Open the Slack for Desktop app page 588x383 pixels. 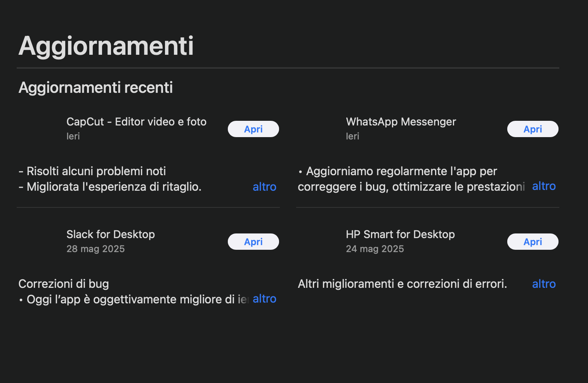pos(110,234)
